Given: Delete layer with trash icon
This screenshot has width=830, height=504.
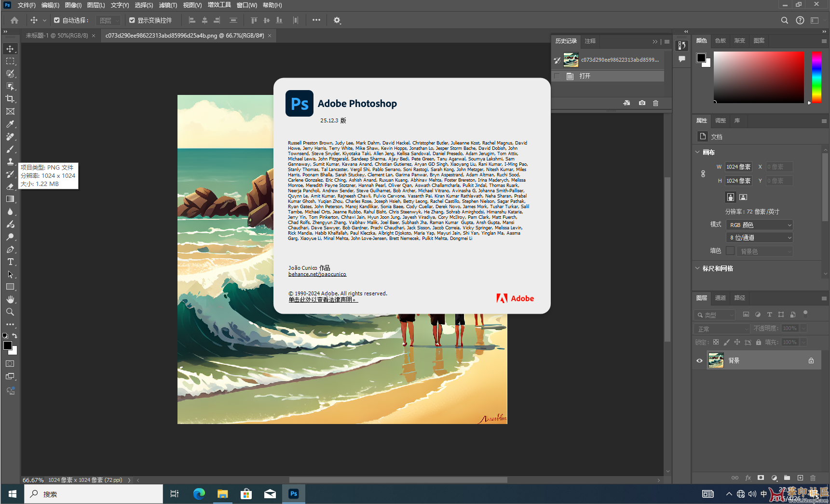Looking at the screenshot, I should tap(813, 478).
